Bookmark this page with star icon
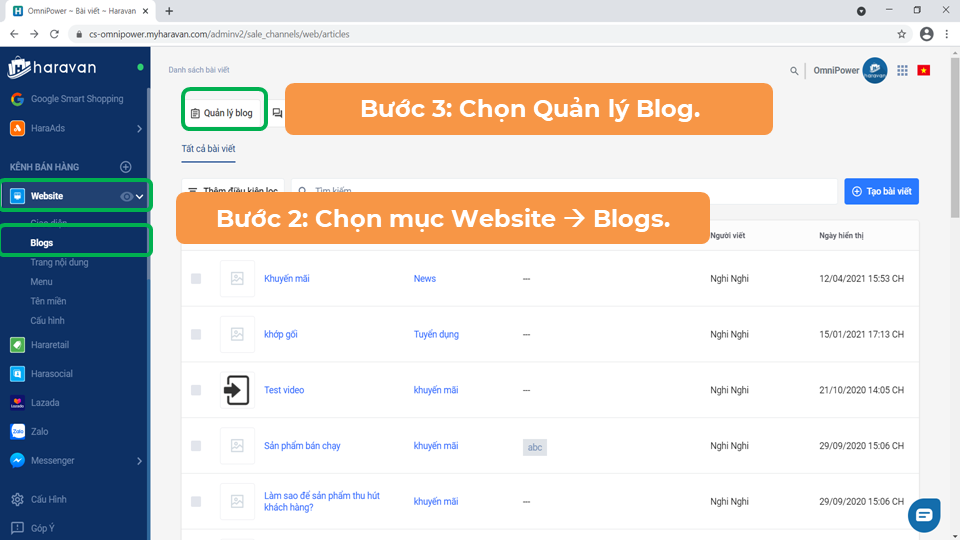 (x=901, y=34)
